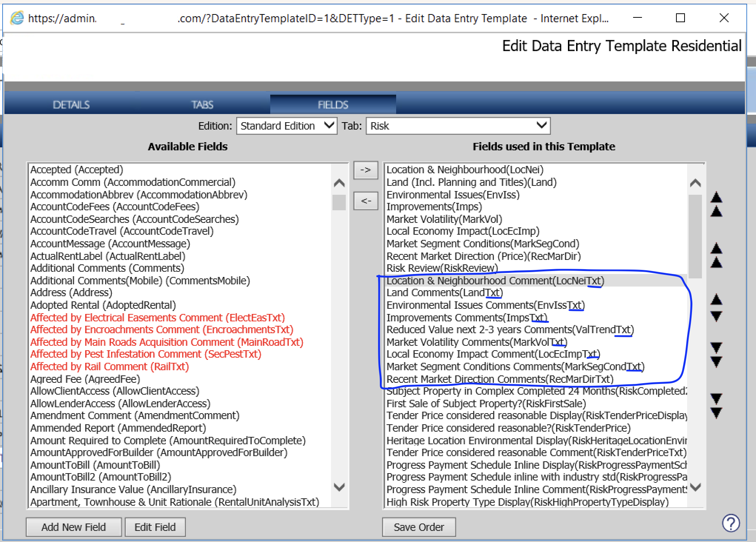This screenshot has height=542, width=756.
Task: Switch to the DETAILS tab
Action: (71, 105)
